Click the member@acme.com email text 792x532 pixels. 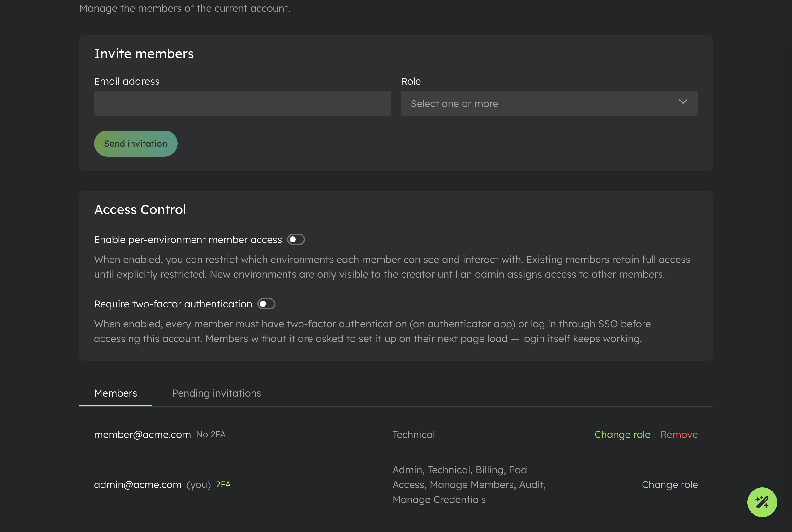click(142, 435)
